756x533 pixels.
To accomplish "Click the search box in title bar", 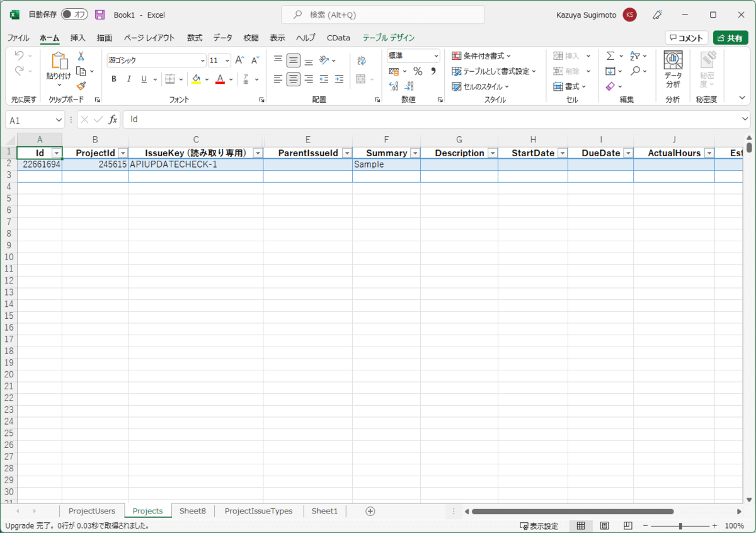I will pos(383,14).
